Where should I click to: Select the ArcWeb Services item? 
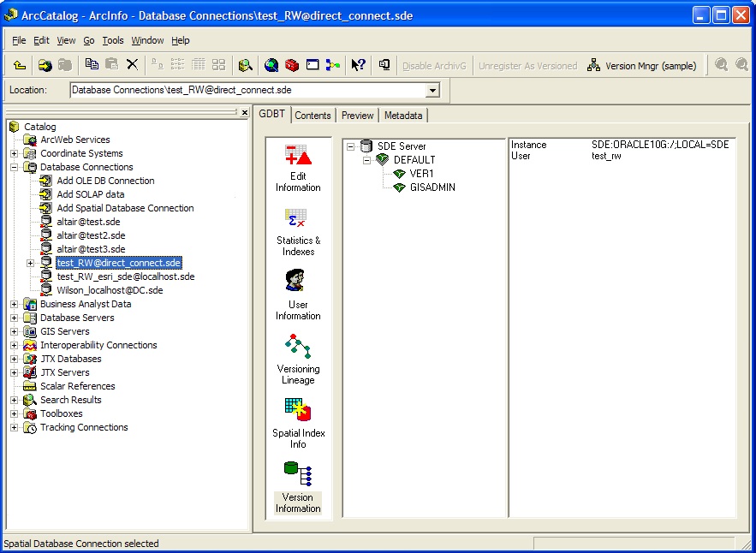75,140
